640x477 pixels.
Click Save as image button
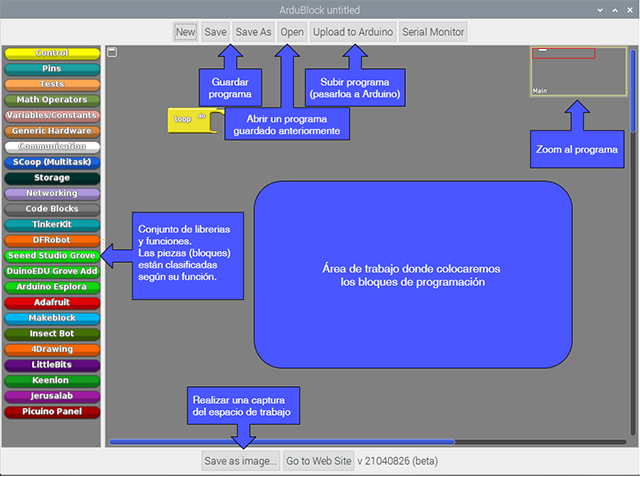[240, 461]
